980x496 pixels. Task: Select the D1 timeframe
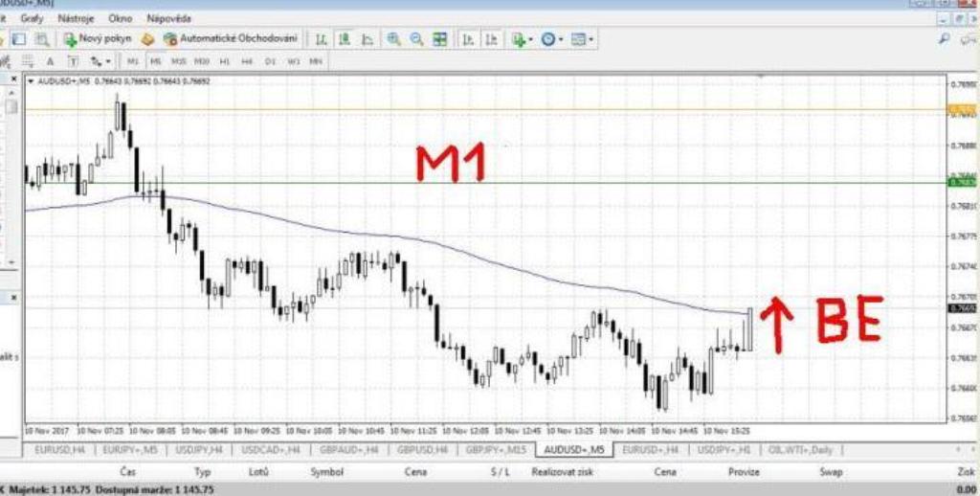click(270, 61)
